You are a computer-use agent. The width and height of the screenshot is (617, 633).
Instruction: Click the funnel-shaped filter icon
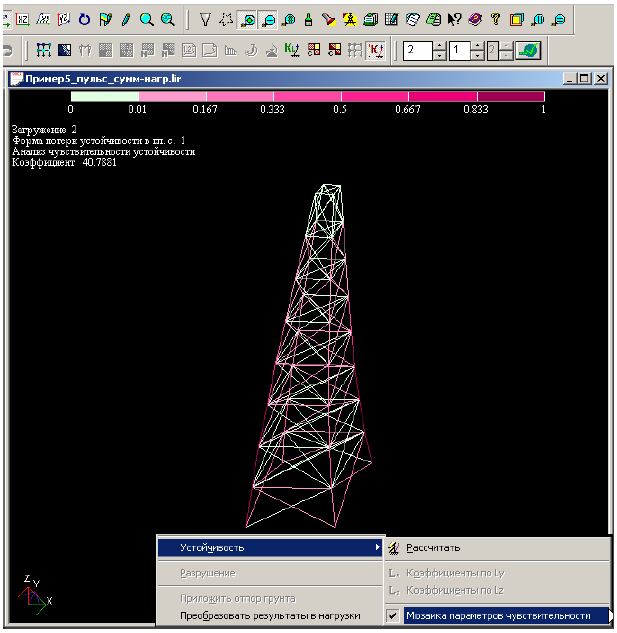pos(205,19)
